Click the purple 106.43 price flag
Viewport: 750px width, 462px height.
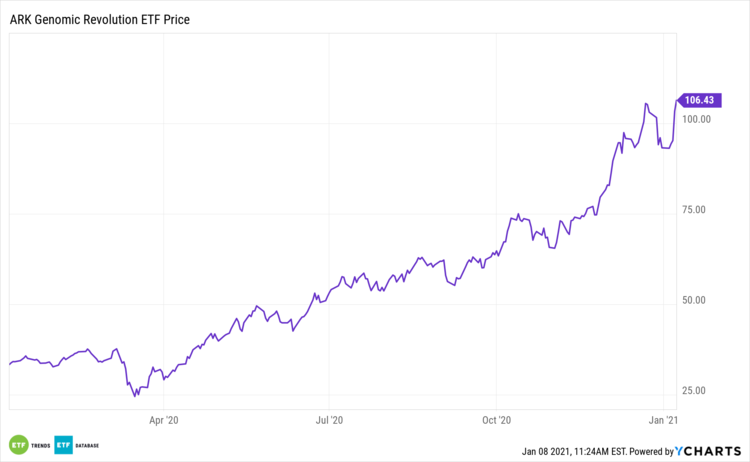tap(699, 99)
